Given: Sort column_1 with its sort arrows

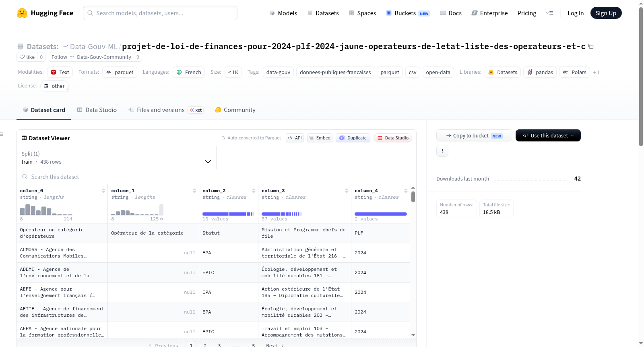Looking at the screenshot, I should click(194, 191).
